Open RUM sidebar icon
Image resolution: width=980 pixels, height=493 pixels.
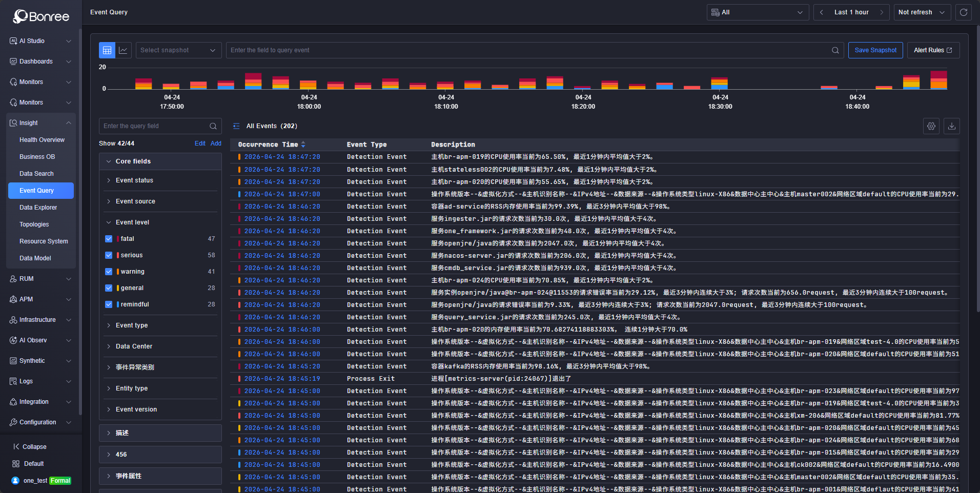click(x=13, y=279)
